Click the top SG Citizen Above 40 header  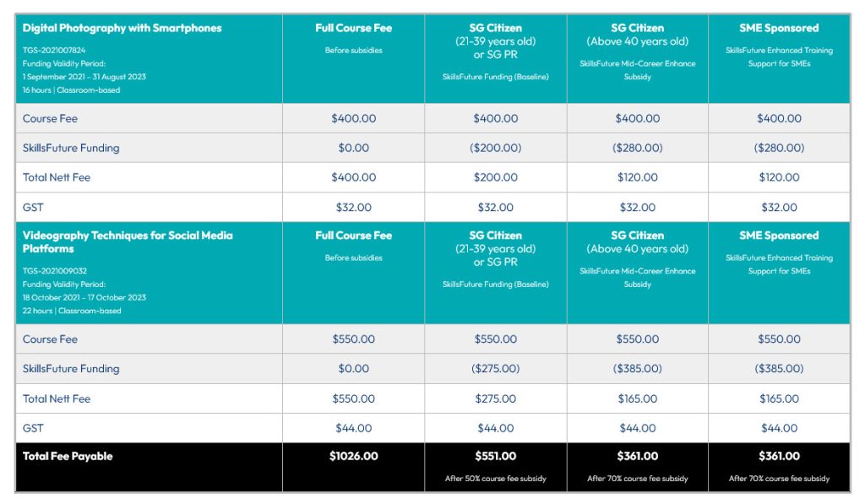click(637, 35)
